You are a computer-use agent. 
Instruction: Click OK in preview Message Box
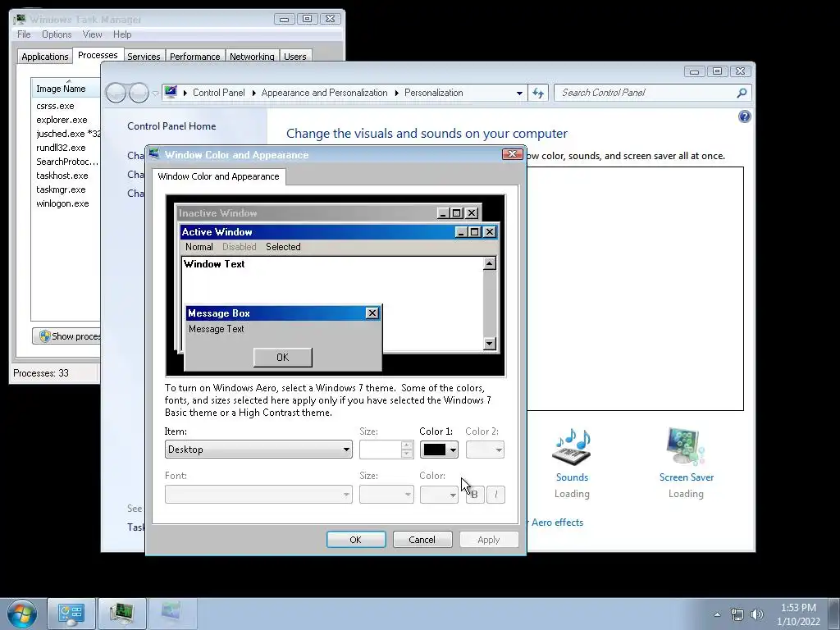(x=283, y=358)
